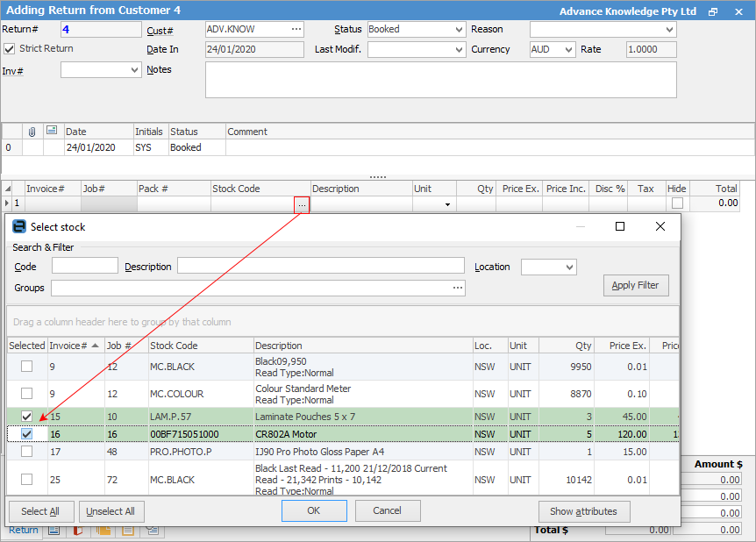Screen dimensions: 756x542
Task: Click the Select All button
Action: click(40, 511)
